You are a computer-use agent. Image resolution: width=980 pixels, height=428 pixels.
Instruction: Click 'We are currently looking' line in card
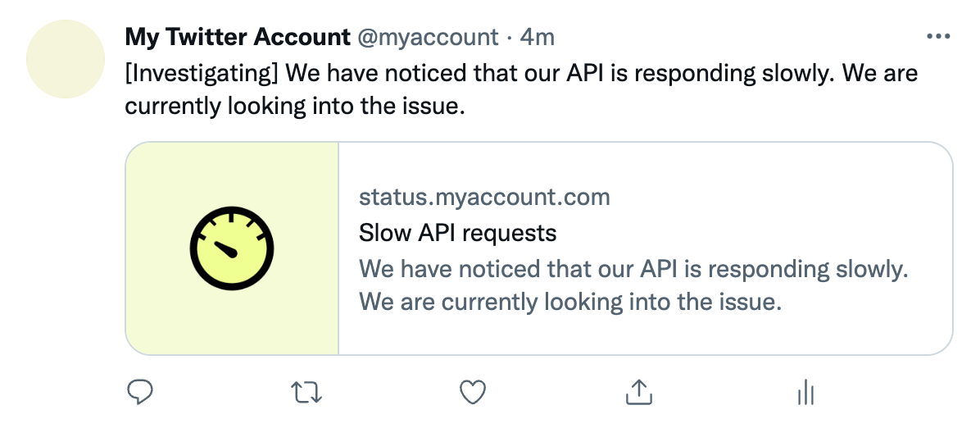(x=570, y=302)
